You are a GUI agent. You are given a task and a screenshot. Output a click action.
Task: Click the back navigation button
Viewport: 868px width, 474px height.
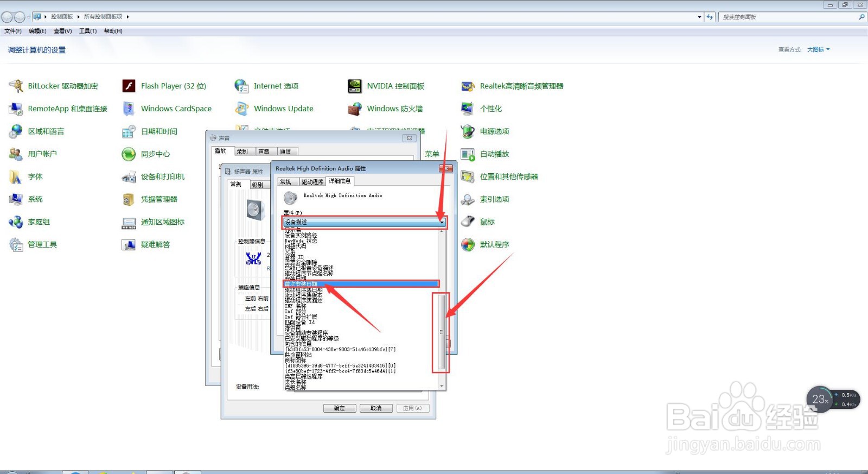pyautogui.click(x=7, y=17)
